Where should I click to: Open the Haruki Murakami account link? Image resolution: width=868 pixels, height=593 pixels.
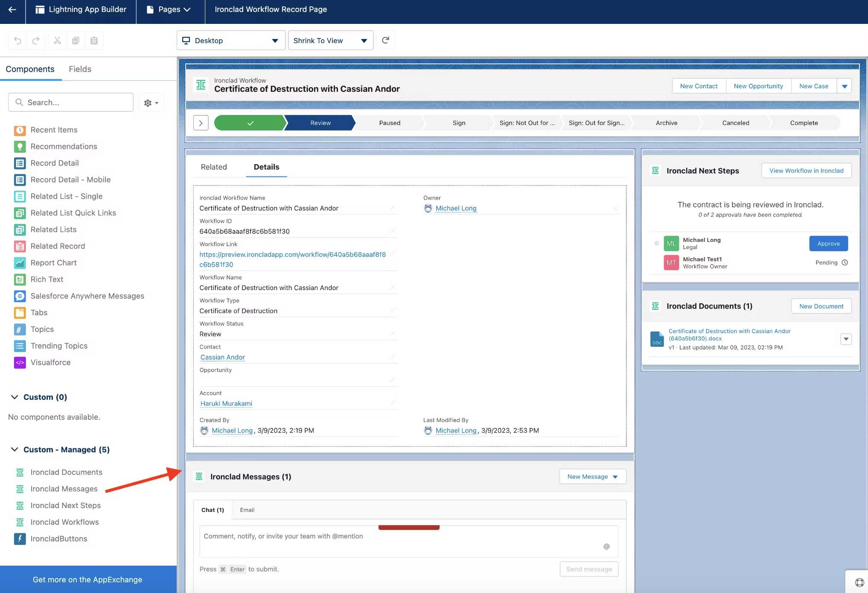[226, 404]
